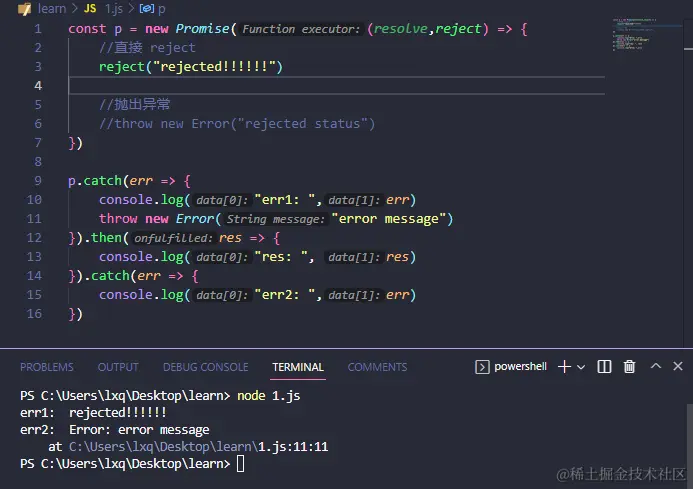The width and height of the screenshot is (693, 489).
Task: Select the powershell terminal label
Action: (x=520, y=367)
